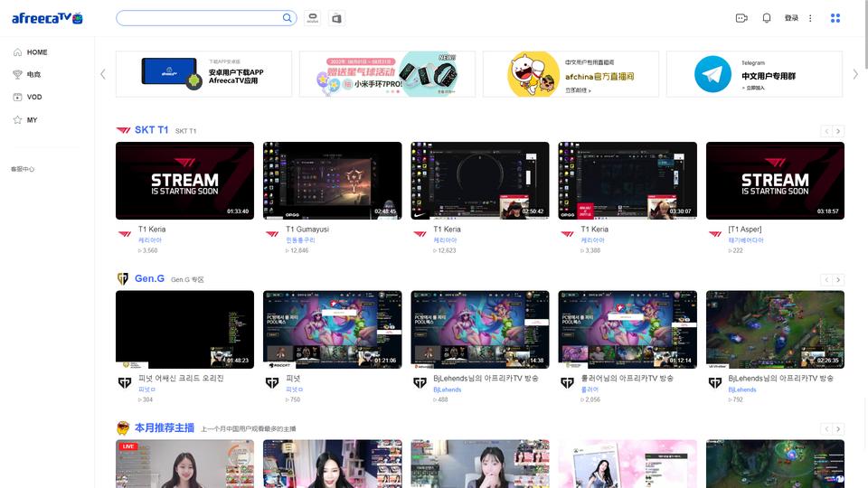Select MY in the sidebar
This screenshot has width=868, height=488.
point(33,119)
